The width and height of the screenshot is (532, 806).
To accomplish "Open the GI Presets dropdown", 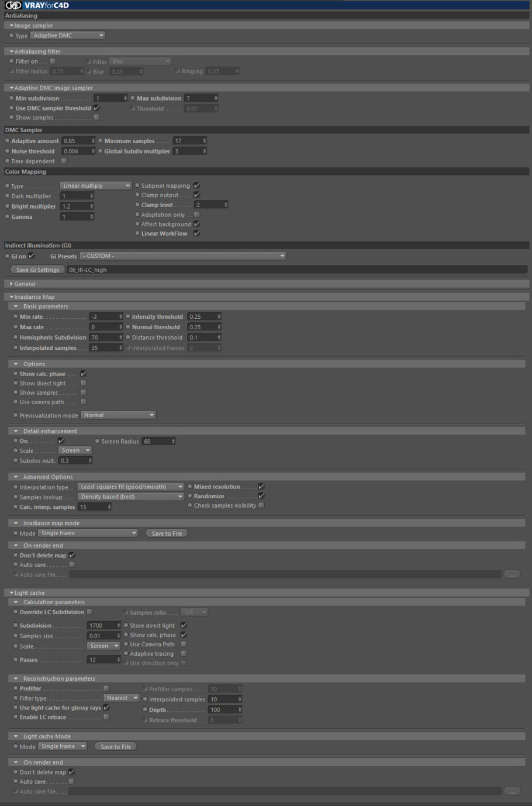I will point(183,256).
